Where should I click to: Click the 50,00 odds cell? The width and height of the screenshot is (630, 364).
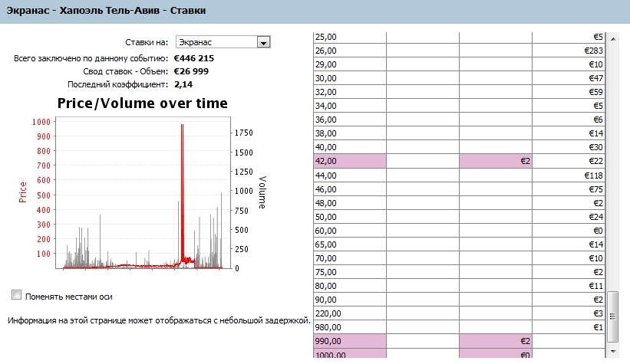click(350, 217)
